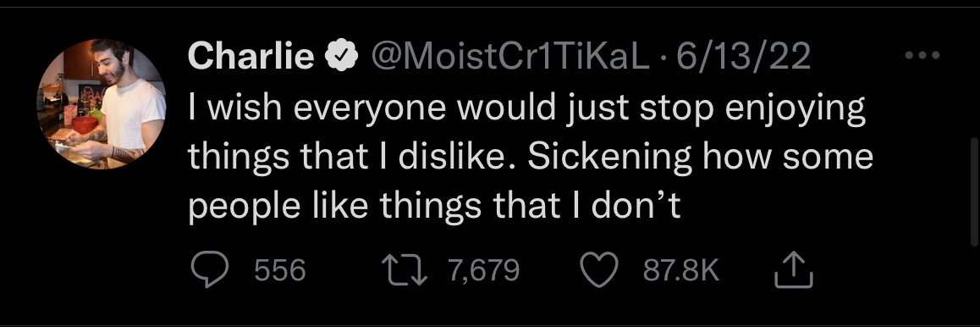Viewport: 980px width, 327px height.
Task: Click the 87.8K likes count
Action: pyautogui.click(x=682, y=271)
